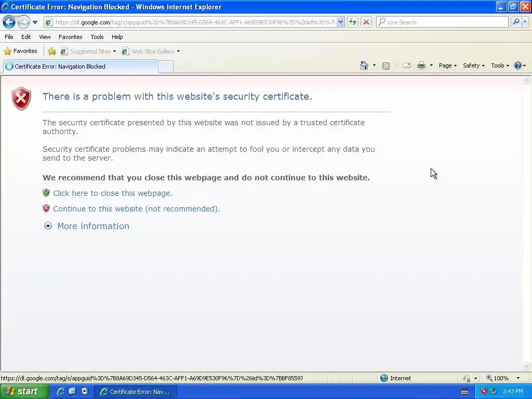Expand the zoom level dropdown arrow
Screen dimensions: 532x399
[x=518, y=378]
